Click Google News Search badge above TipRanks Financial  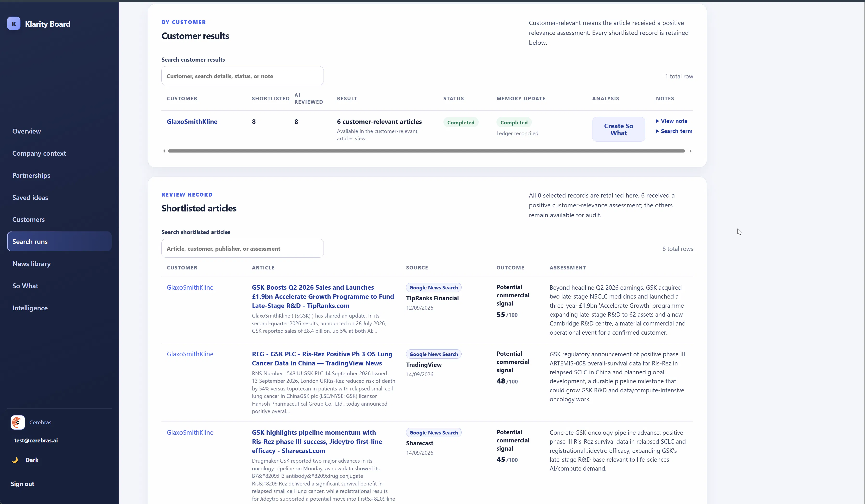point(433,287)
